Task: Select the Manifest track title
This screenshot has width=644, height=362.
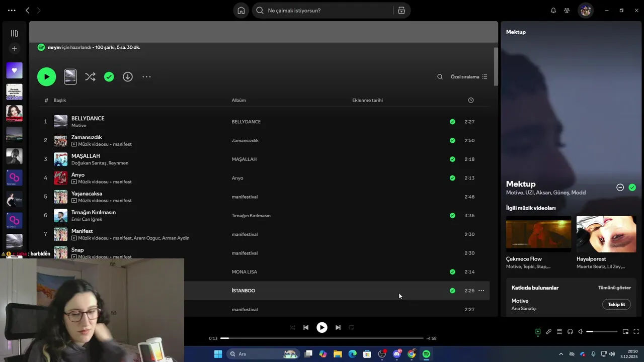Action: 82,231
